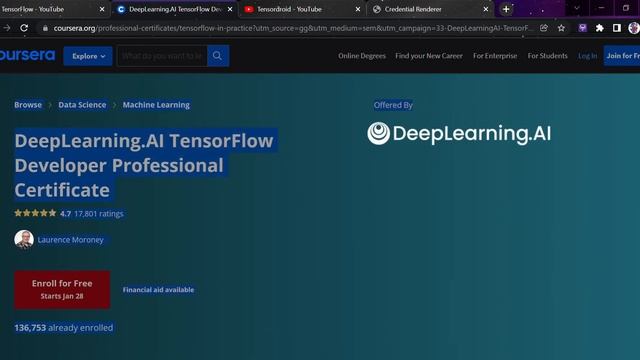Focus the Coursera search input field

coord(162,56)
